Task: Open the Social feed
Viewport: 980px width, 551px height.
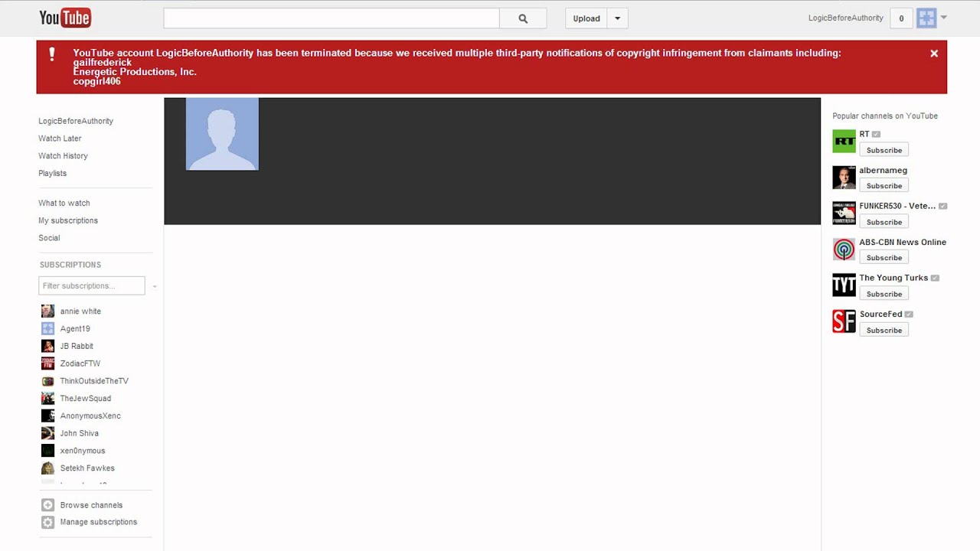Action: tap(49, 238)
